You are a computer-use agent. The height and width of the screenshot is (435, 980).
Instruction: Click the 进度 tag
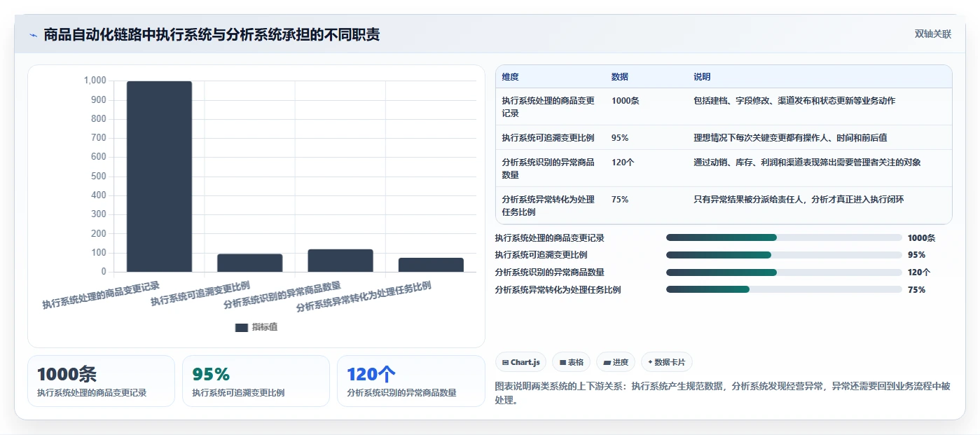tap(616, 362)
